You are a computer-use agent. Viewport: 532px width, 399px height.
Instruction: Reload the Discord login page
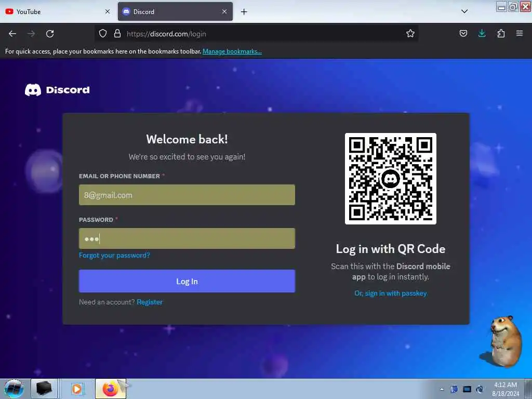[50, 34]
